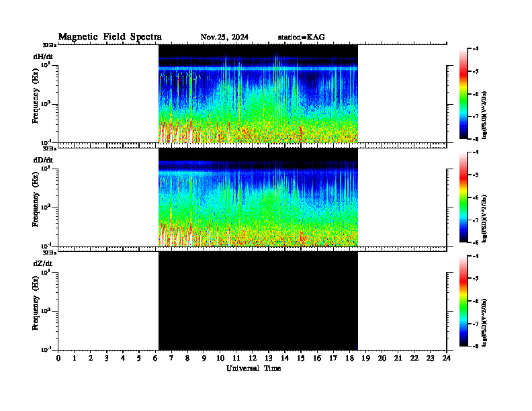Viewport: 532px width, 411px height.
Task: Click hour tick label "5" on time axis
Action: [x=139, y=359]
